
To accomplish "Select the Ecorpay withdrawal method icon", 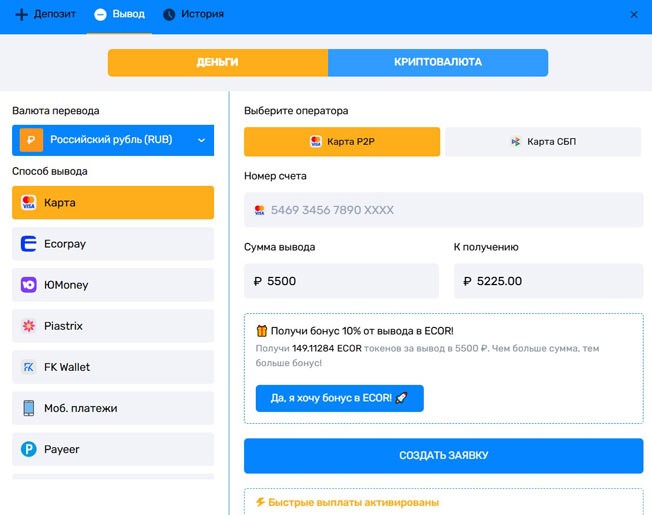I will 28,243.
